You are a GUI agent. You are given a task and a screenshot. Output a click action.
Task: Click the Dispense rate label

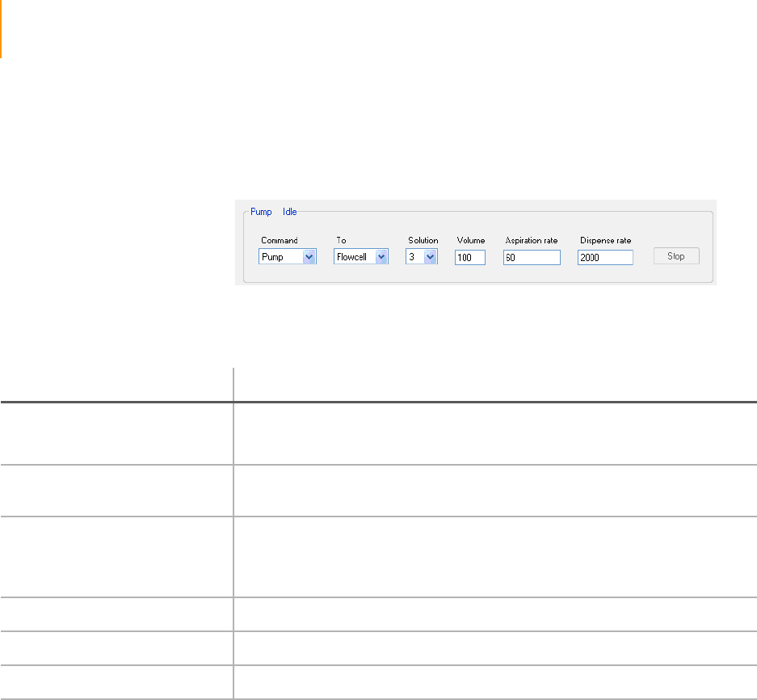tap(605, 241)
